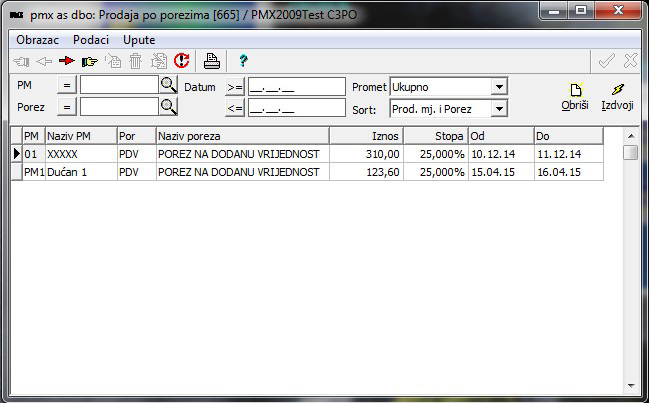Click the amount cell 310,00
The width and height of the screenshot is (649, 403).
[366, 154]
